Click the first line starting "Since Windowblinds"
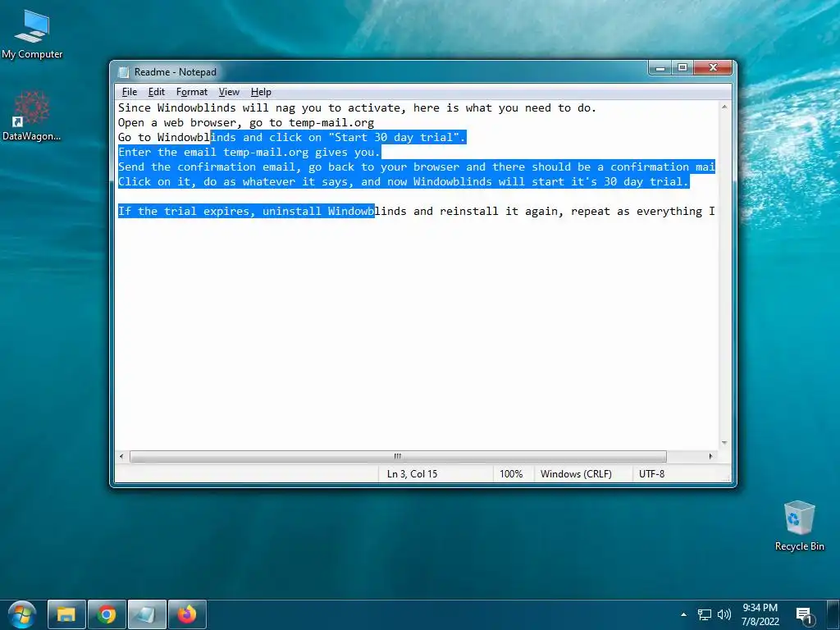The height and width of the screenshot is (630, 840). click(357, 107)
